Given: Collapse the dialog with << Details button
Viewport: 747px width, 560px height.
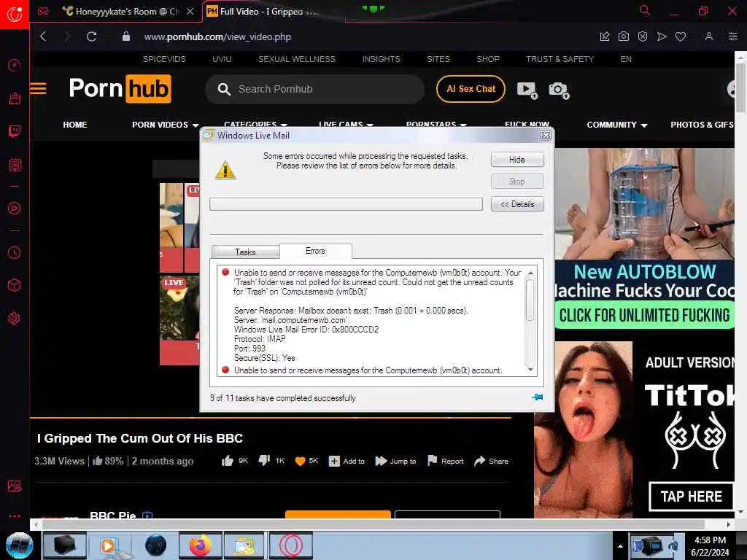Looking at the screenshot, I should tap(517, 204).
